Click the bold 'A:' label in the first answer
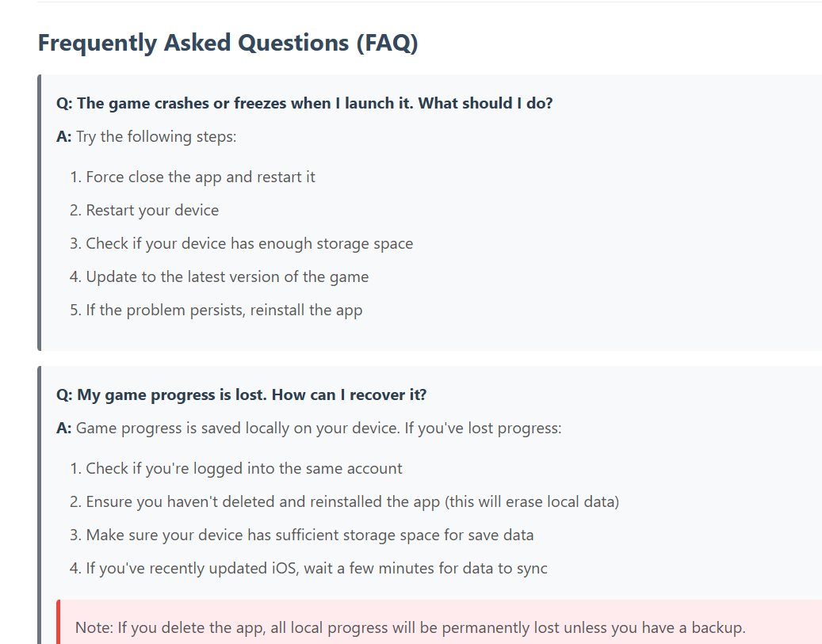The width and height of the screenshot is (822, 644). [64, 137]
